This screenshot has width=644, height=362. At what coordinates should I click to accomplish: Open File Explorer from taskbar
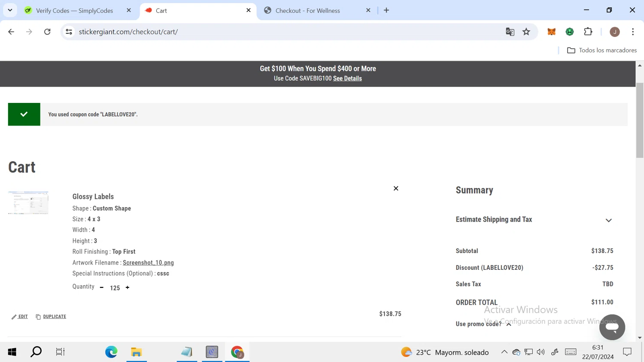tap(137, 352)
